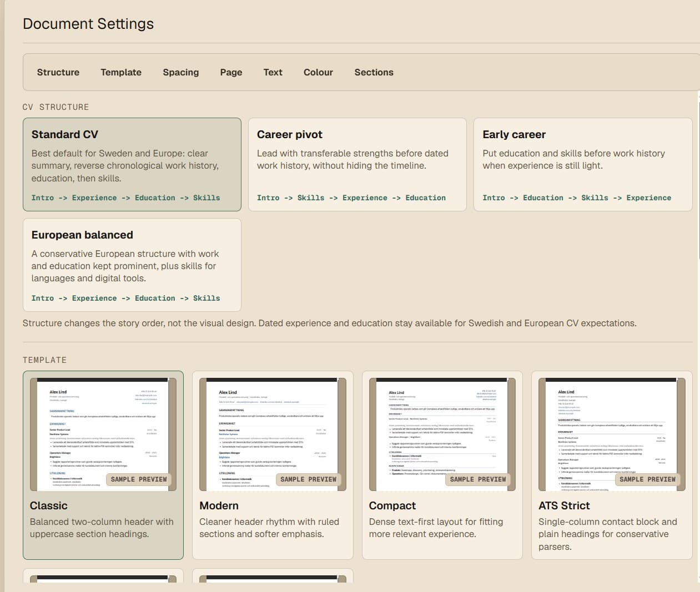The height and width of the screenshot is (592, 700).
Task: Click the Classic description 'Balanced two-column header'
Action: 102,528
